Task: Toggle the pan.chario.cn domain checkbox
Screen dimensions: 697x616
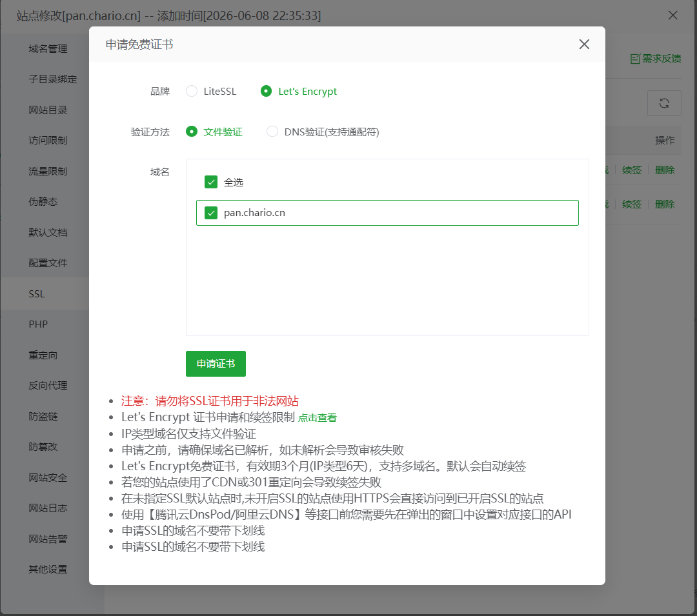Action: [210, 213]
